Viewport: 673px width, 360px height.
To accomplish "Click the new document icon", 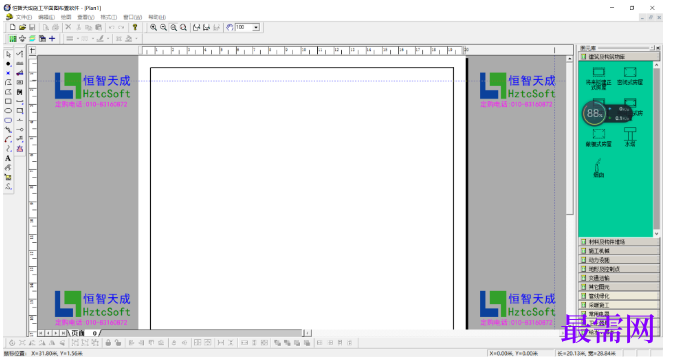I will pos(12,27).
